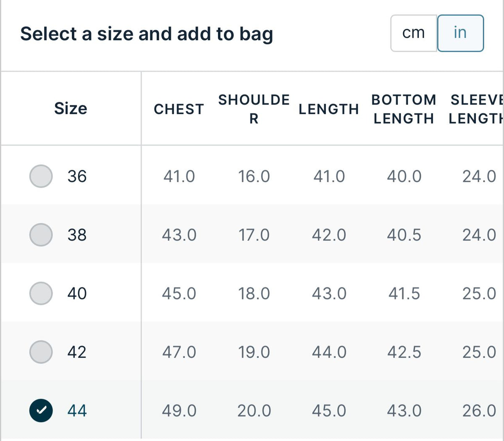Screen dimensions: 504x441
Task: Click the LENGTH column header
Action: pos(329,109)
